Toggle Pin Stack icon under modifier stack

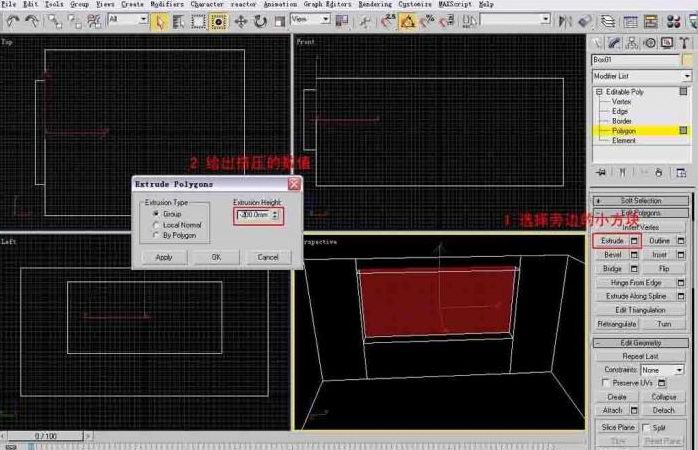pyautogui.click(x=601, y=173)
